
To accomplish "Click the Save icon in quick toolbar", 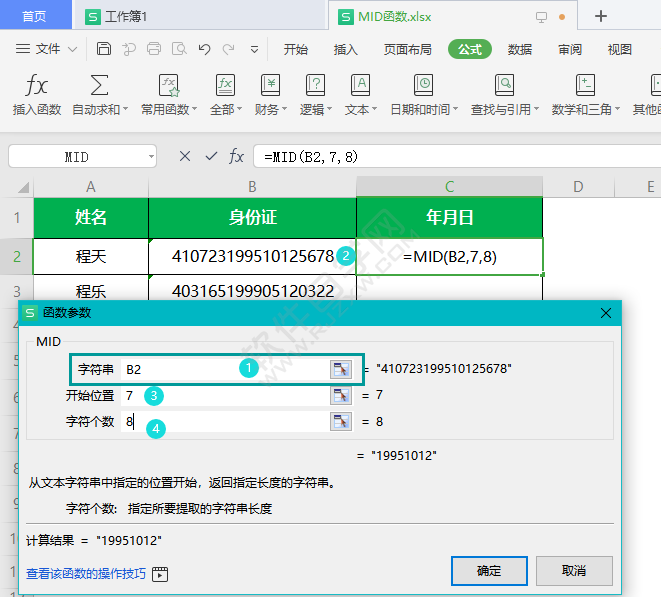I will 104,49.
